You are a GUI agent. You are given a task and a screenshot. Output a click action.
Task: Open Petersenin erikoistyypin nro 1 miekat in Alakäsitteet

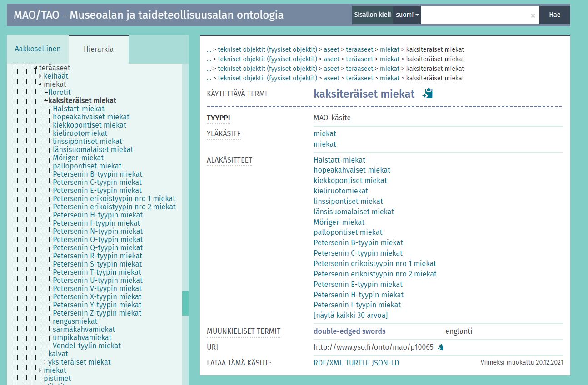pos(375,263)
